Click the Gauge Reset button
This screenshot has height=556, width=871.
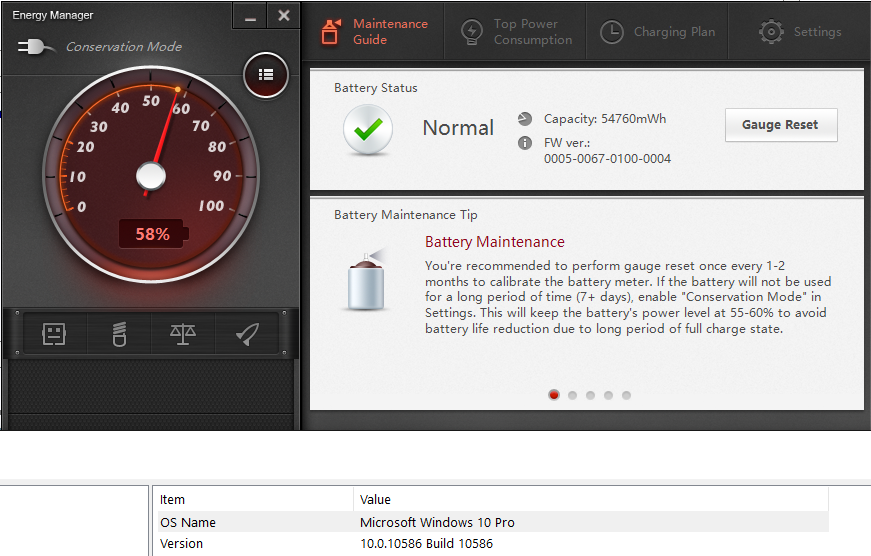[x=781, y=125]
